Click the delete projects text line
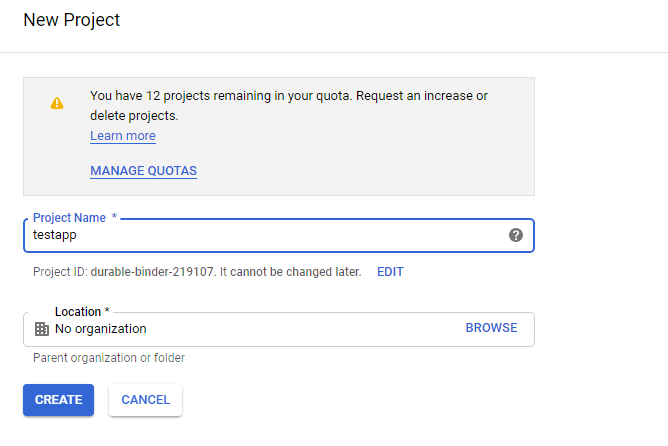The height and width of the screenshot is (446, 668). [x=134, y=116]
